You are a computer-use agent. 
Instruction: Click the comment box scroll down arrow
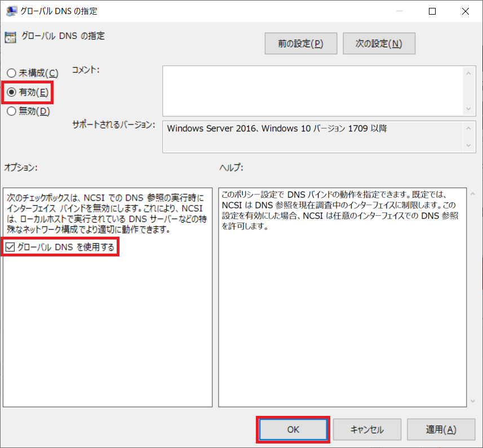(468, 109)
